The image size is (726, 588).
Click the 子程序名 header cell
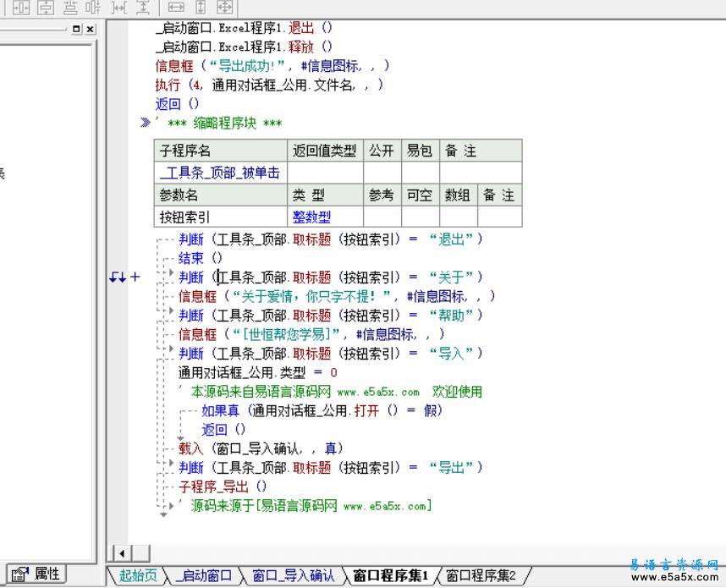pyautogui.click(x=221, y=151)
